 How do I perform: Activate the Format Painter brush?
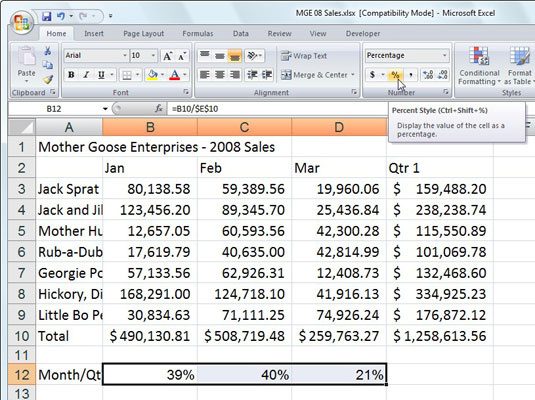(x=48, y=80)
